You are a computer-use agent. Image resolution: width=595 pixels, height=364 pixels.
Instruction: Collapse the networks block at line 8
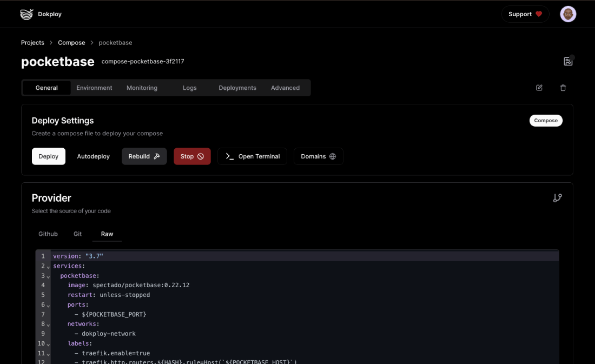pyautogui.click(x=48, y=325)
